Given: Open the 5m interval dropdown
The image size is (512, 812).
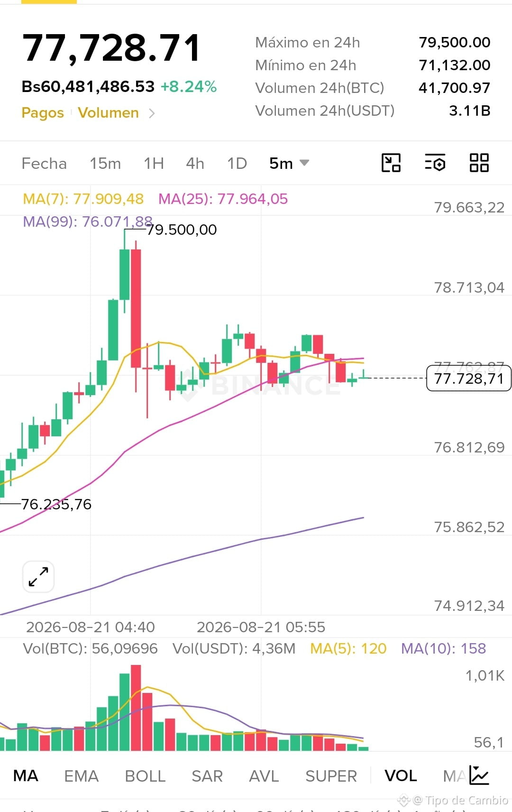Looking at the screenshot, I should 289,164.
